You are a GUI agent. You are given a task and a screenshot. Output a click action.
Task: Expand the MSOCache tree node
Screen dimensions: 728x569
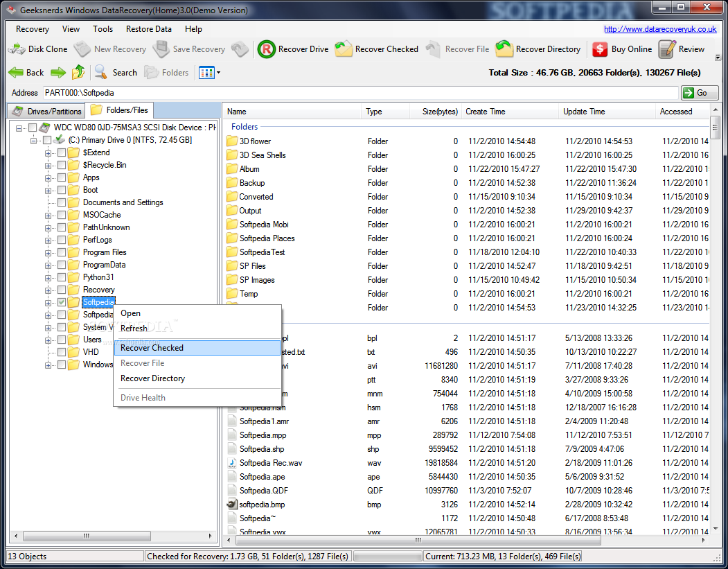coord(48,216)
